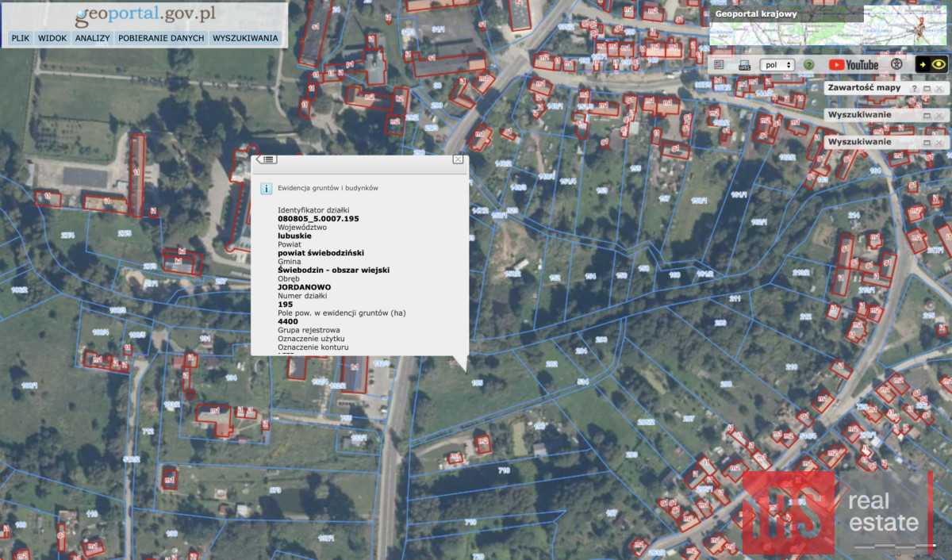Open the WYSZUKIWANIA menu

pyautogui.click(x=245, y=38)
